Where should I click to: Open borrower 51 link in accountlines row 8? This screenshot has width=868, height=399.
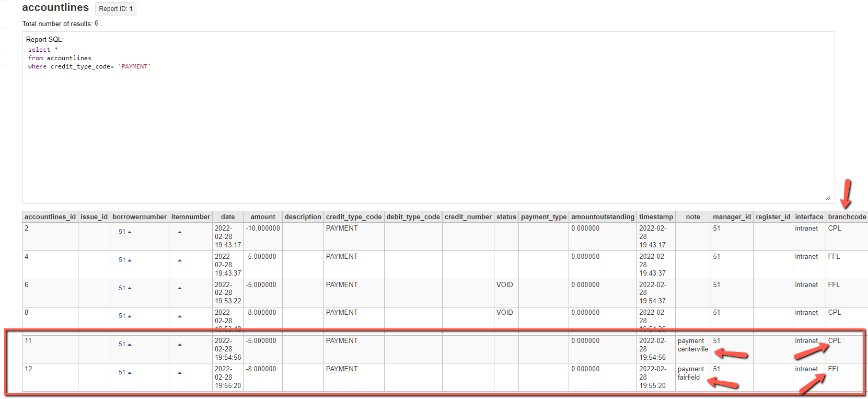(122, 316)
